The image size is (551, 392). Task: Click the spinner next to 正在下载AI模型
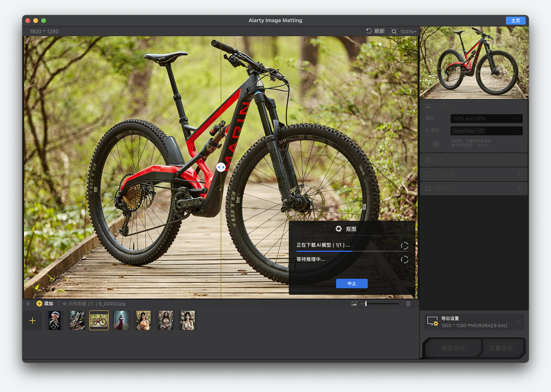click(x=404, y=246)
